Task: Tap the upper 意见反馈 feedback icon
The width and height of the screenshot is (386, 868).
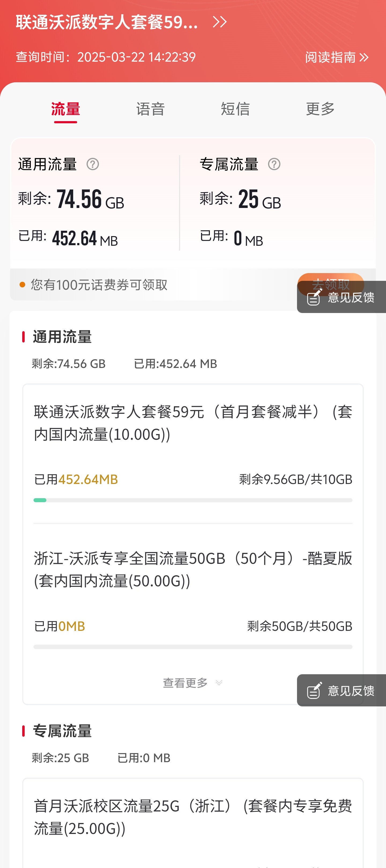Action: (314, 297)
